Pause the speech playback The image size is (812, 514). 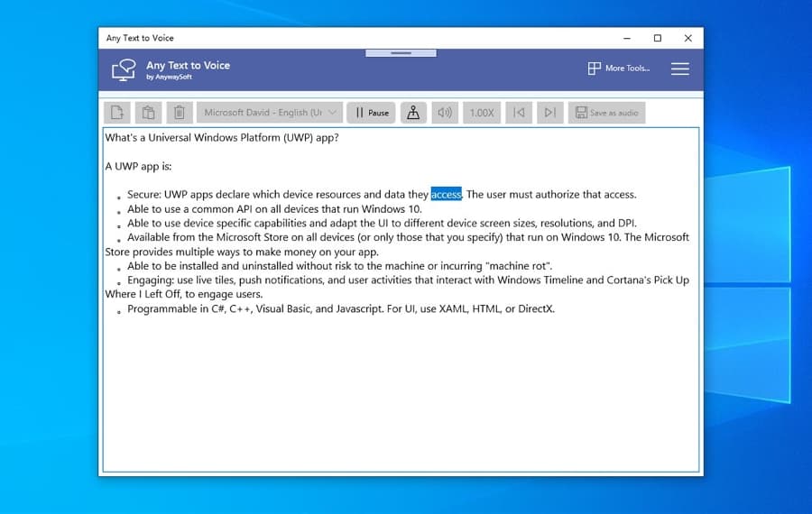371,113
